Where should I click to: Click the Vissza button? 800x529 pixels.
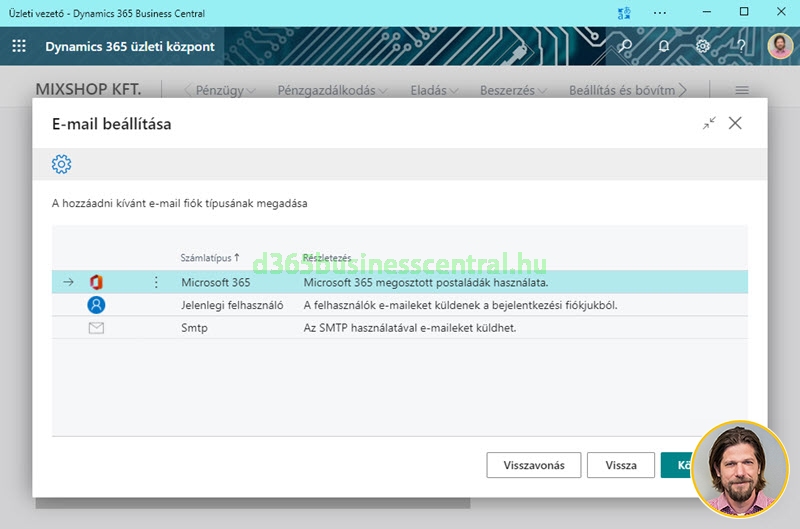click(x=621, y=465)
